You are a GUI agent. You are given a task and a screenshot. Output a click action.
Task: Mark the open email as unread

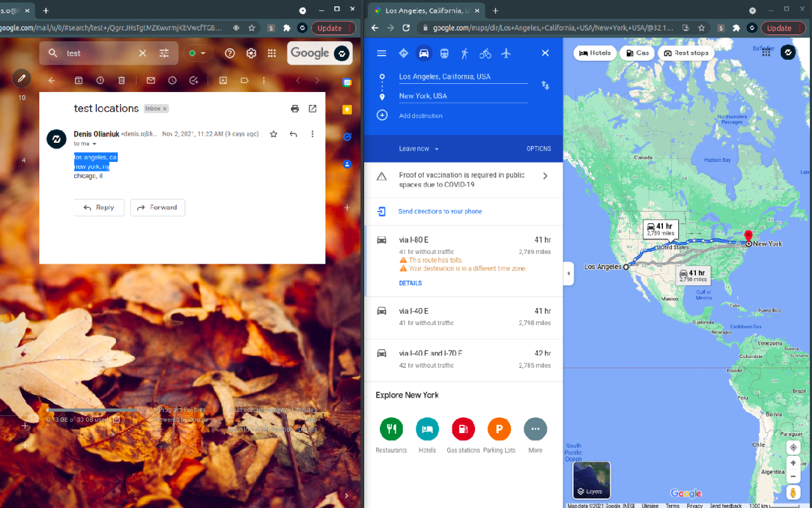(x=151, y=81)
